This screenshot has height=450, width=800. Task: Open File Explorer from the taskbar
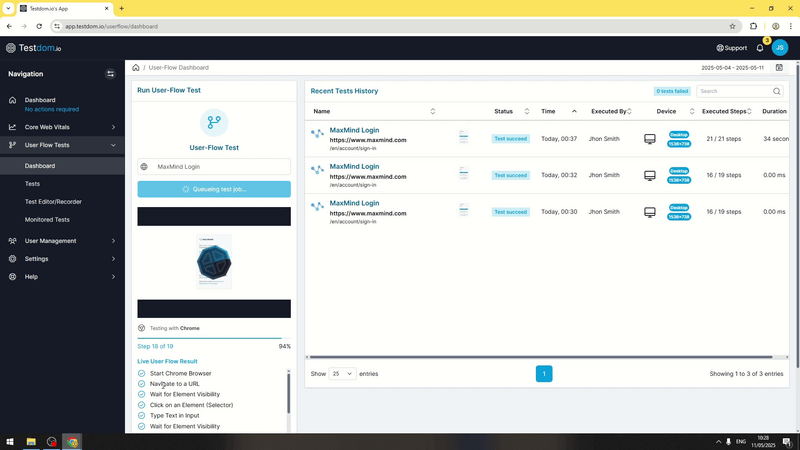click(x=31, y=442)
